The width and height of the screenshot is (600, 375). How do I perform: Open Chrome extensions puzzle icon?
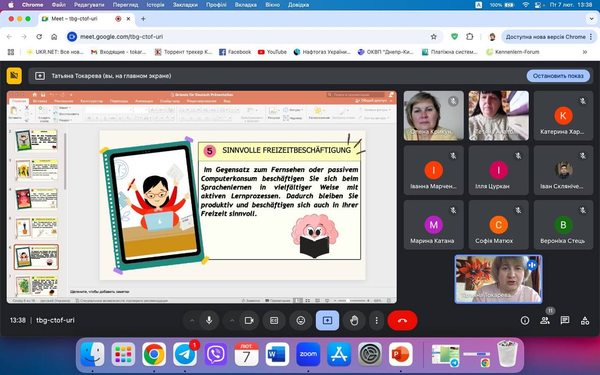470,37
